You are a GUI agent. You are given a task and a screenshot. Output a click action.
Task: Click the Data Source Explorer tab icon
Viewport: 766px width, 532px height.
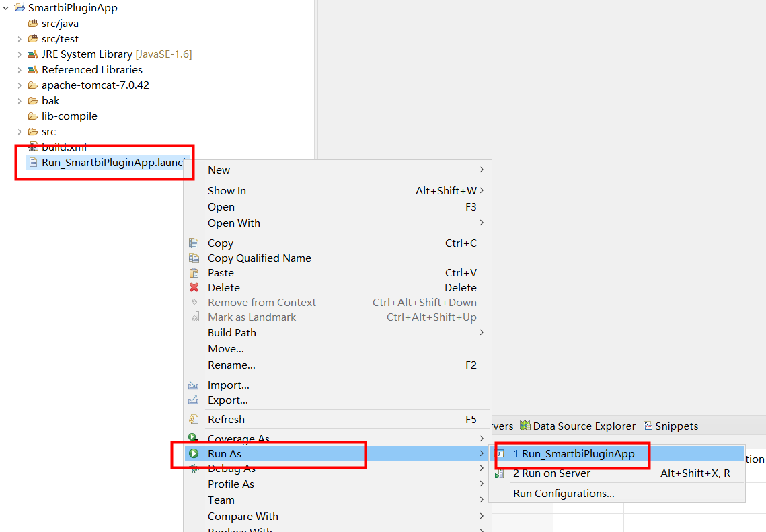(x=525, y=426)
